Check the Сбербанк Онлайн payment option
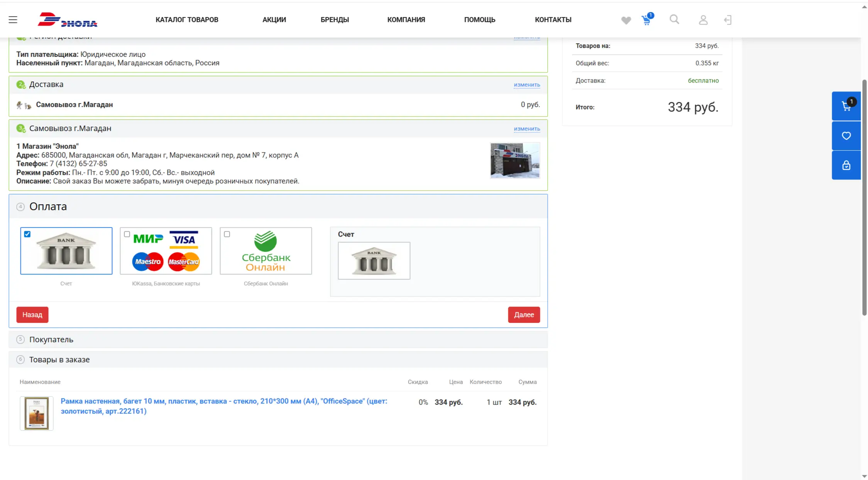This screenshot has height=480, width=868. [227, 234]
